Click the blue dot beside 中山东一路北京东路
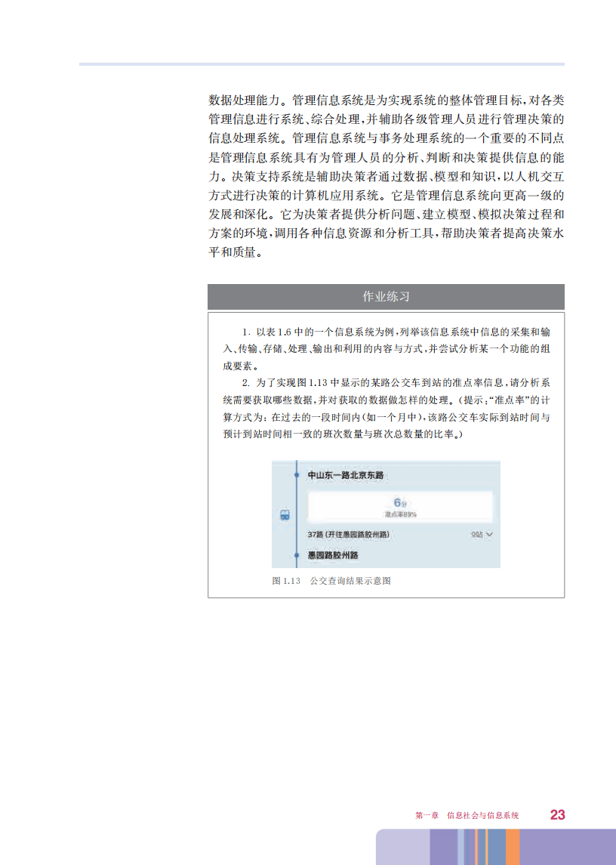The width and height of the screenshot is (616, 865). tap(297, 475)
